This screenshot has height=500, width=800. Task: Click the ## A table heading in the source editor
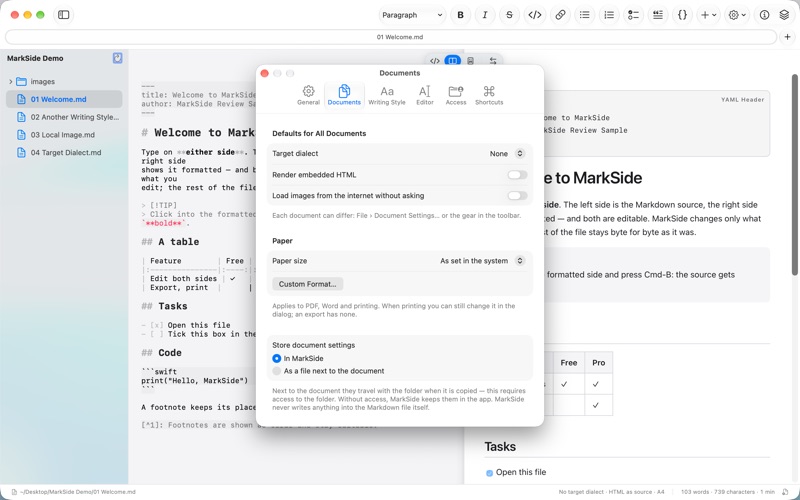tap(170, 242)
